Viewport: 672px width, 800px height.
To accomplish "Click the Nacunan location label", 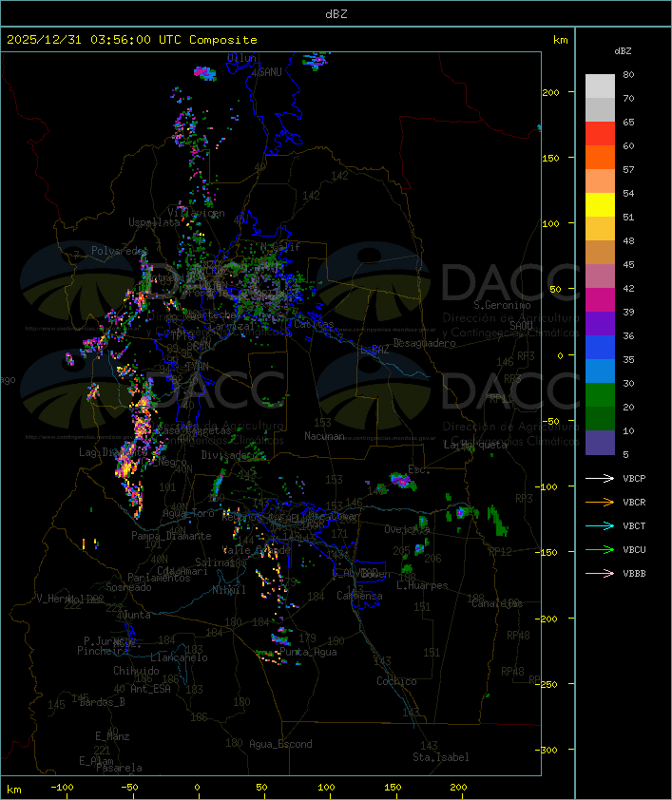I will click(324, 436).
